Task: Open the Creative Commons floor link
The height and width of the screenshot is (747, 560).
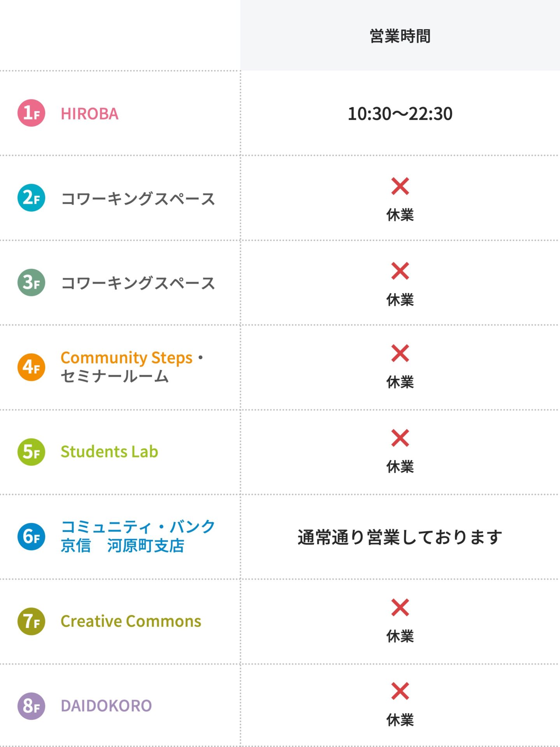Action: (131, 621)
